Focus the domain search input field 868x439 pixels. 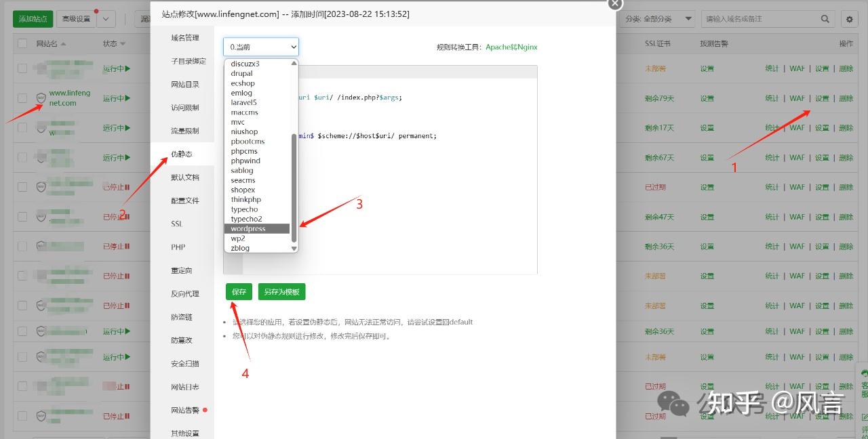(759, 19)
